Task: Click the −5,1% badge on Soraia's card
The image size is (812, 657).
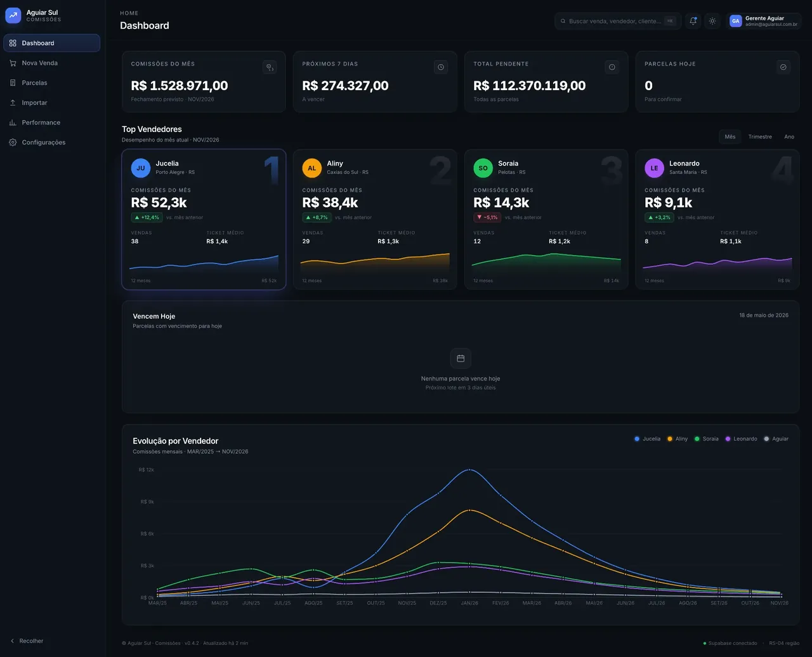Action: tap(487, 218)
